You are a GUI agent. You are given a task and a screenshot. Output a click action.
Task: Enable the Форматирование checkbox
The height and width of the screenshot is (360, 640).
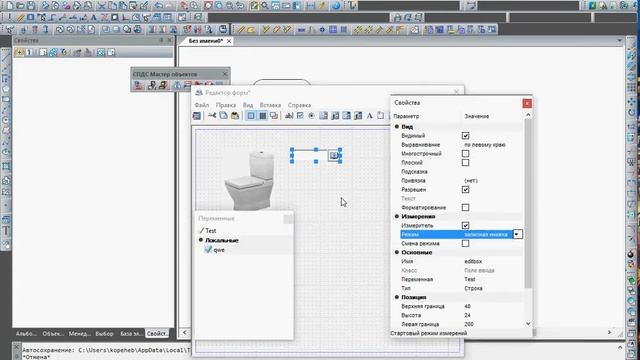point(465,207)
